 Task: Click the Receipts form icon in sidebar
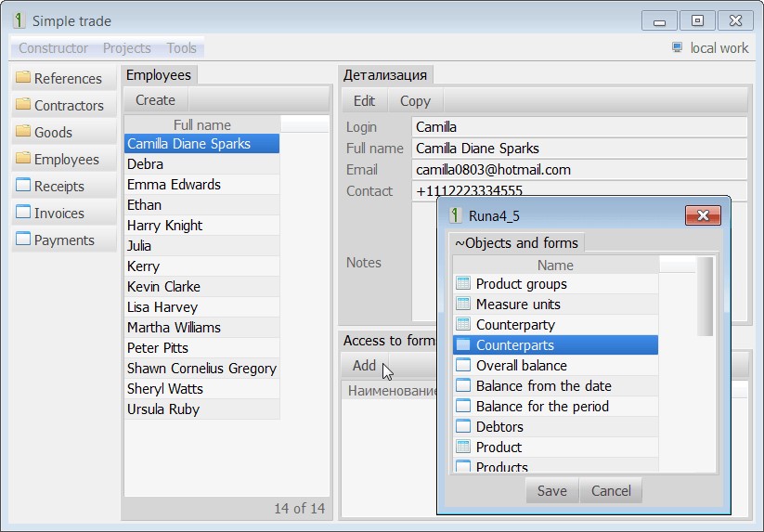coord(23,186)
